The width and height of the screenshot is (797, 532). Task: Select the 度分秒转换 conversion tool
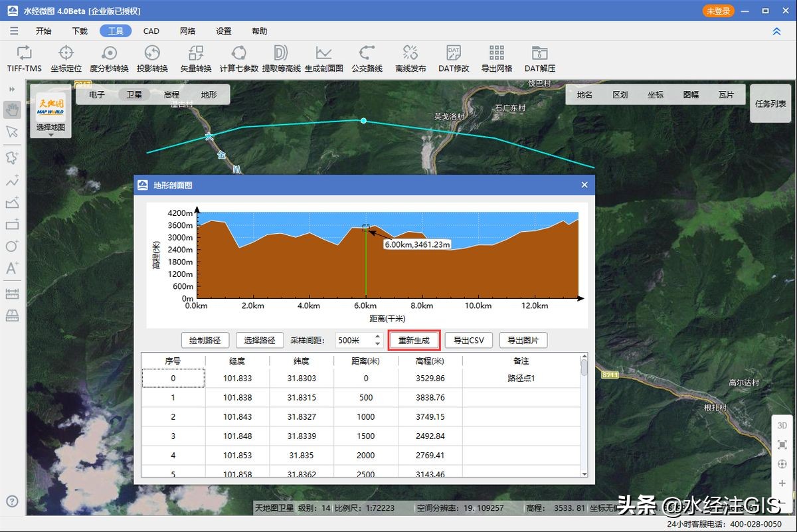coord(109,53)
